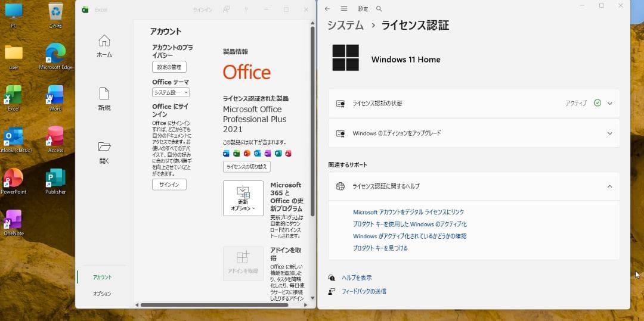The height and width of the screenshot is (321, 644).
Task: Click Excel horizontal scrollbar thumb
Action: click(215, 305)
